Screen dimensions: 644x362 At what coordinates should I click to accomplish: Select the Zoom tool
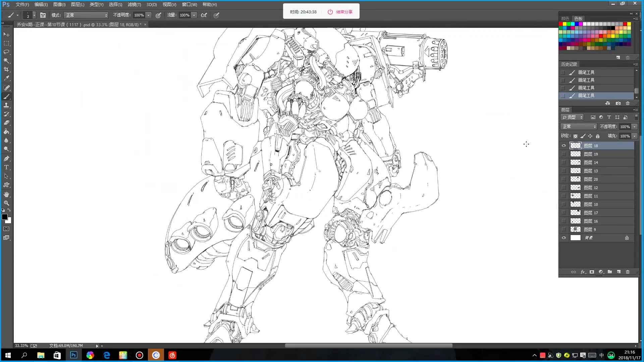point(6,203)
